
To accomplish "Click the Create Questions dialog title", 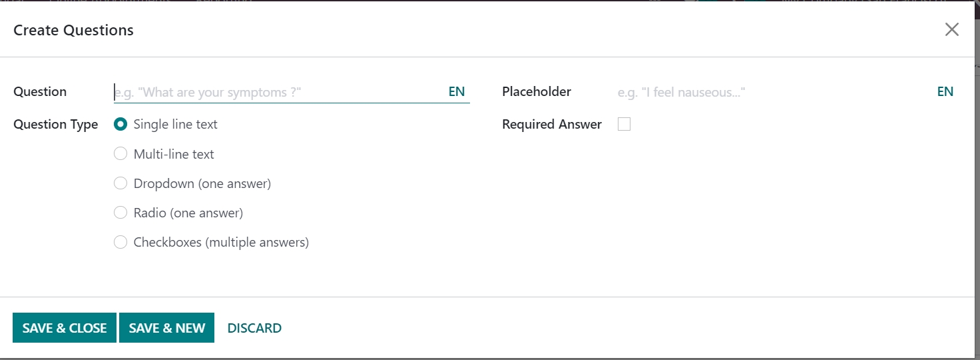I will point(73,30).
